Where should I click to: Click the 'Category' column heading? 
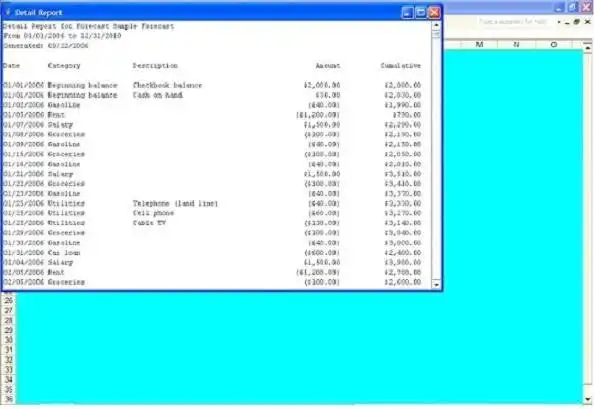pos(64,66)
